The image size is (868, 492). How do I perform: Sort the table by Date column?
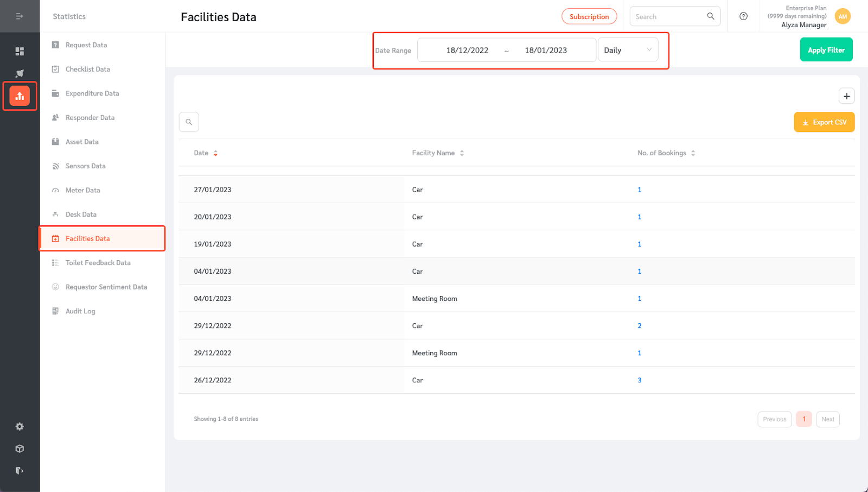(215, 153)
